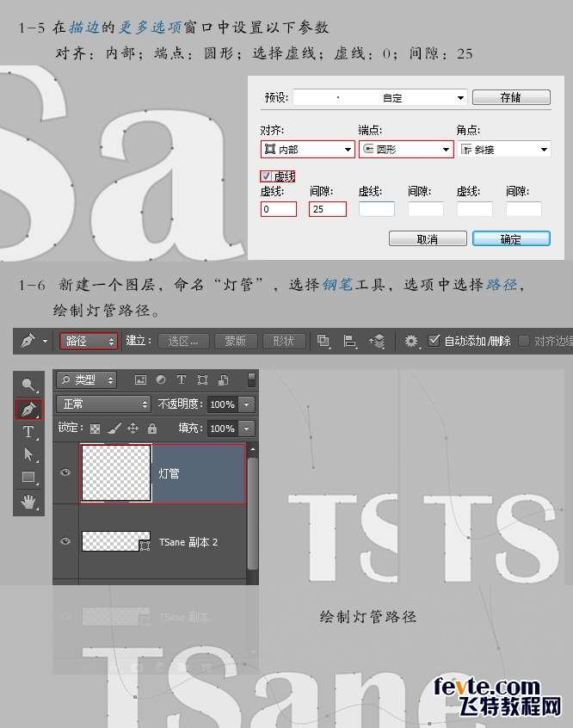Select the Hand tool

coord(28,502)
